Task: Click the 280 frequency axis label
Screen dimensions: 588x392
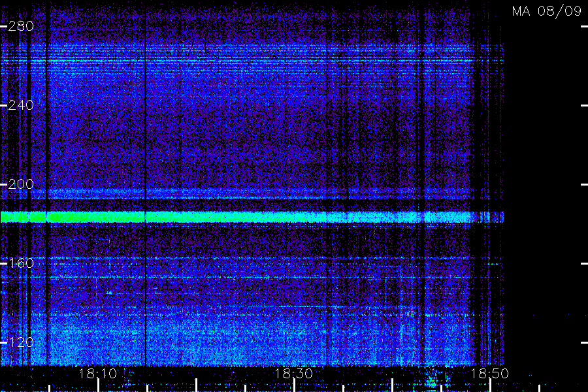Action: pyautogui.click(x=21, y=26)
